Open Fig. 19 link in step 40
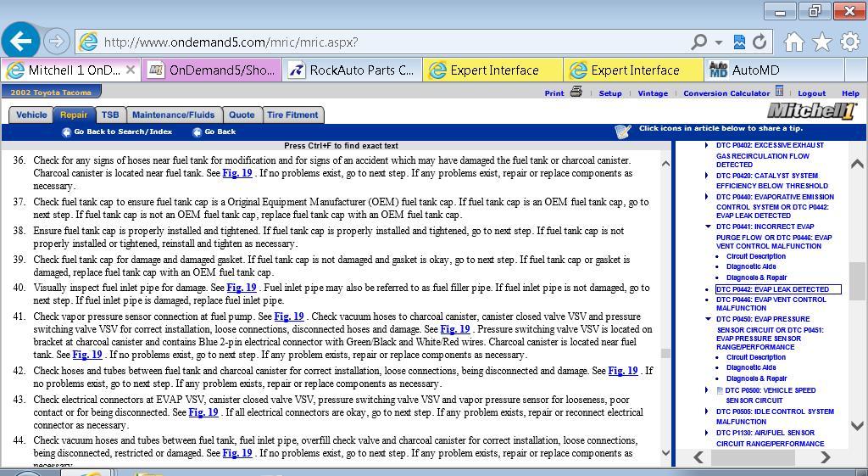This screenshot has height=476, width=868. [x=242, y=288]
